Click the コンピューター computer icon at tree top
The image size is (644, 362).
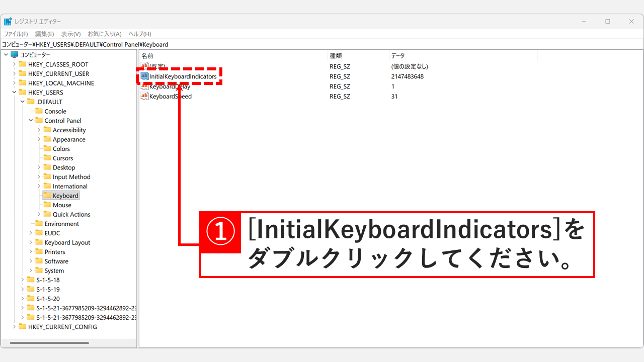pyautogui.click(x=15, y=54)
